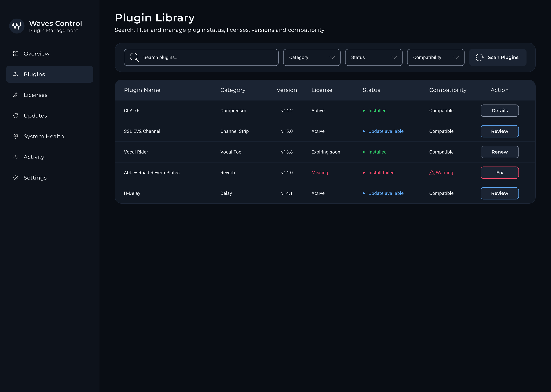Click Expiring soon license for Vocal Rider
551x392 pixels.
click(326, 152)
